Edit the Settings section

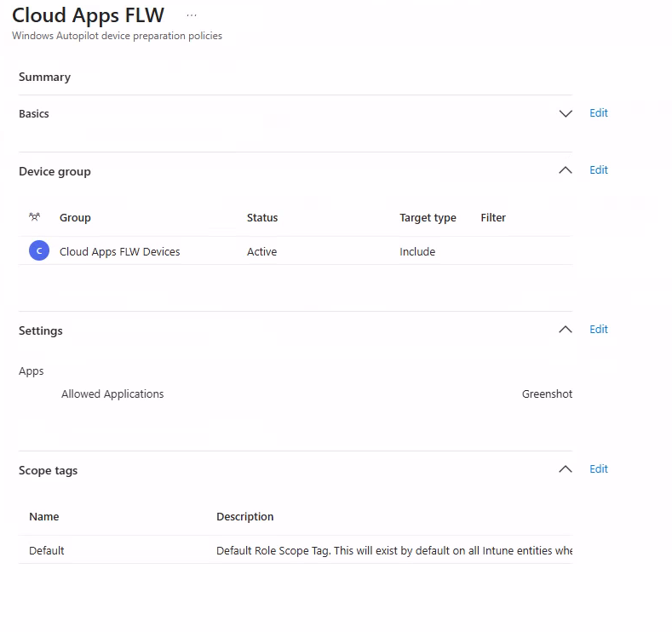(x=599, y=330)
